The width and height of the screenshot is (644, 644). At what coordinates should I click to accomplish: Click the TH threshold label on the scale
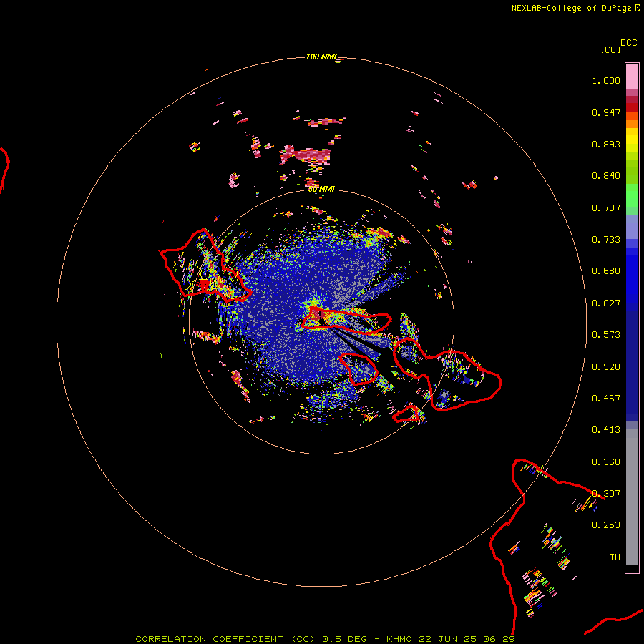(615, 557)
